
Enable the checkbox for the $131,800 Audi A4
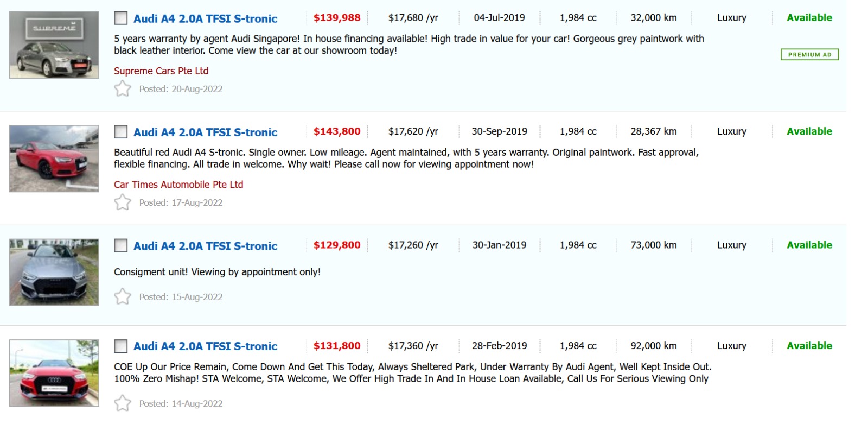click(120, 346)
